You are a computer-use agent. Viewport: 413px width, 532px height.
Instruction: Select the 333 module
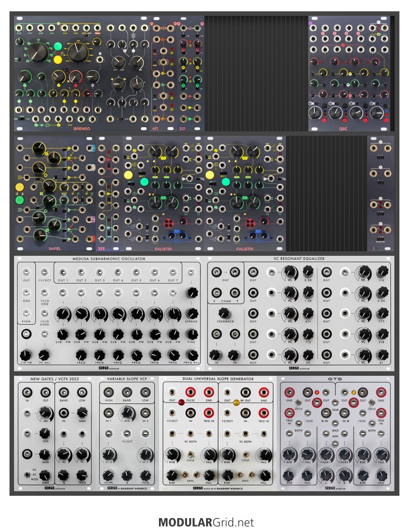coord(109,193)
